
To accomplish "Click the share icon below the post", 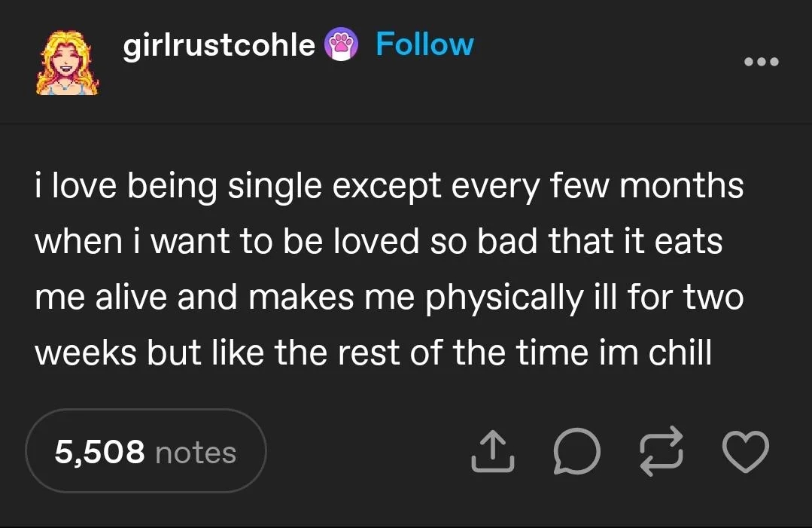I will point(493,451).
